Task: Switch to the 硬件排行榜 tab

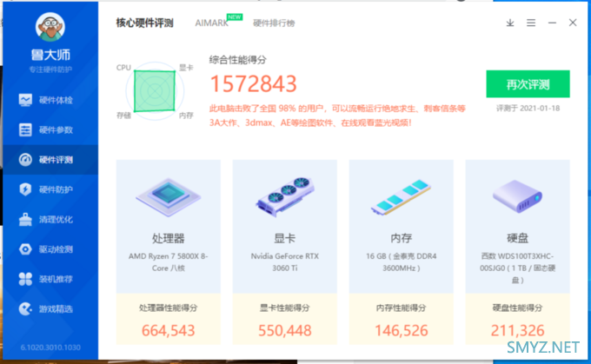Action: pyautogui.click(x=274, y=23)
